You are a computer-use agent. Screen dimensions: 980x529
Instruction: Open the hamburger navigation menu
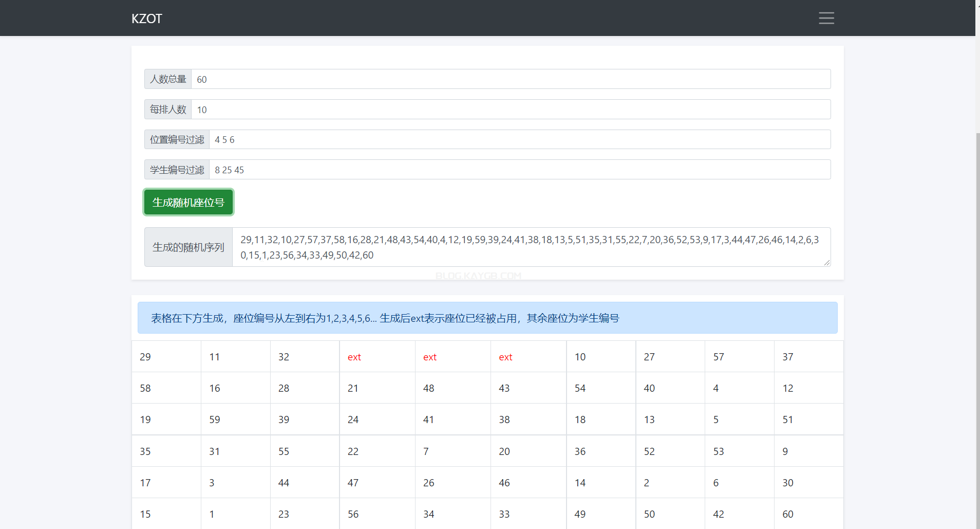pos(826,18)
